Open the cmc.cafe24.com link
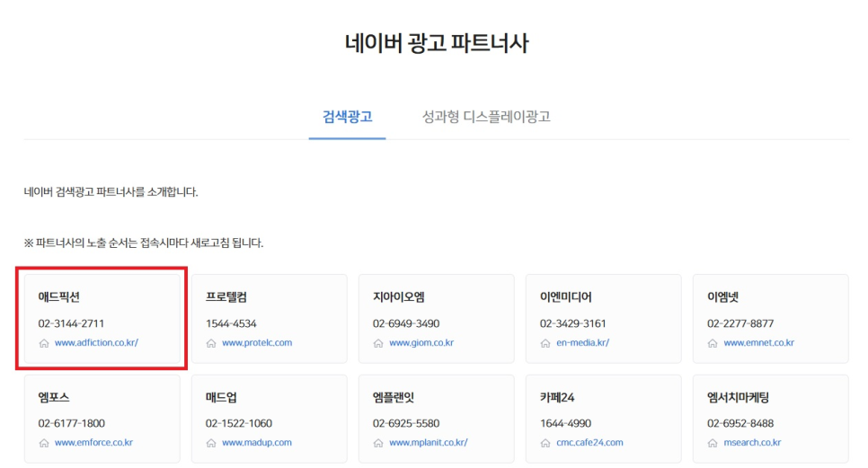Viewport: 868px width, 468px height. 589,442
